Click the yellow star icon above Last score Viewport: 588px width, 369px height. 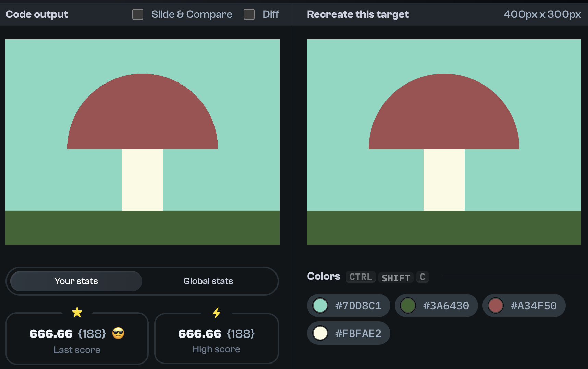coord(77,312)
